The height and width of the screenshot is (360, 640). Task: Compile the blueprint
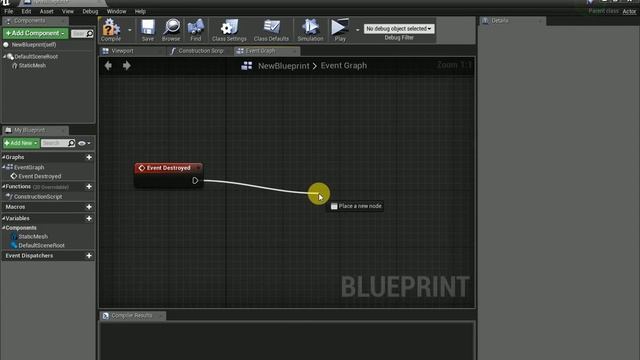pyautogui.click(x=111, y=30)
